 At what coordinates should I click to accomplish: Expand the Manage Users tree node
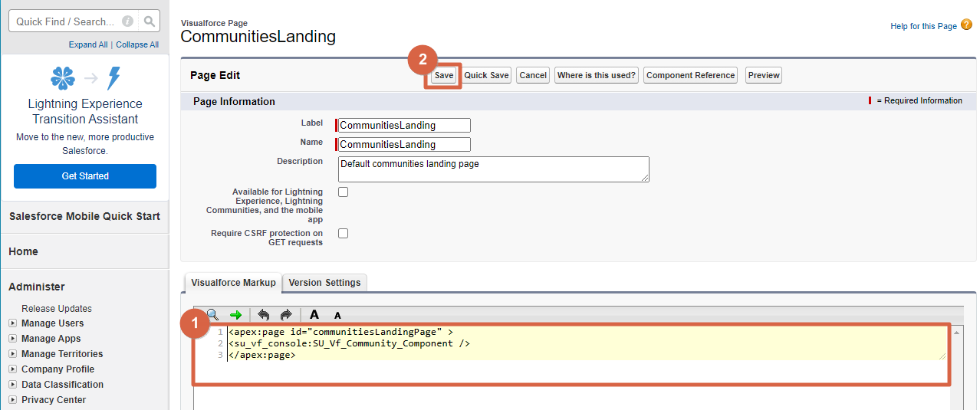pos(12,323)
